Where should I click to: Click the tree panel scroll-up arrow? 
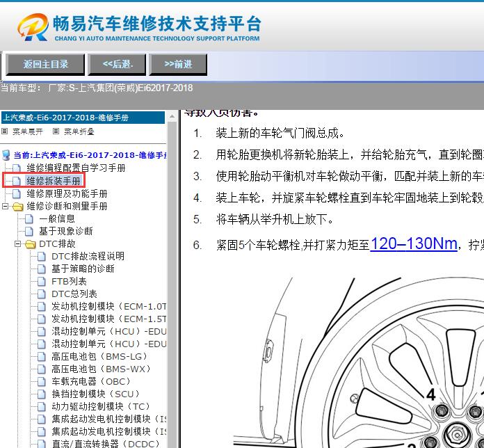(x=172, y=117)
